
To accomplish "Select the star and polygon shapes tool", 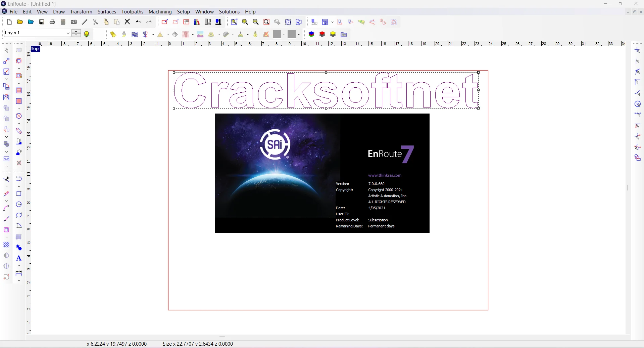I will 19,248.
